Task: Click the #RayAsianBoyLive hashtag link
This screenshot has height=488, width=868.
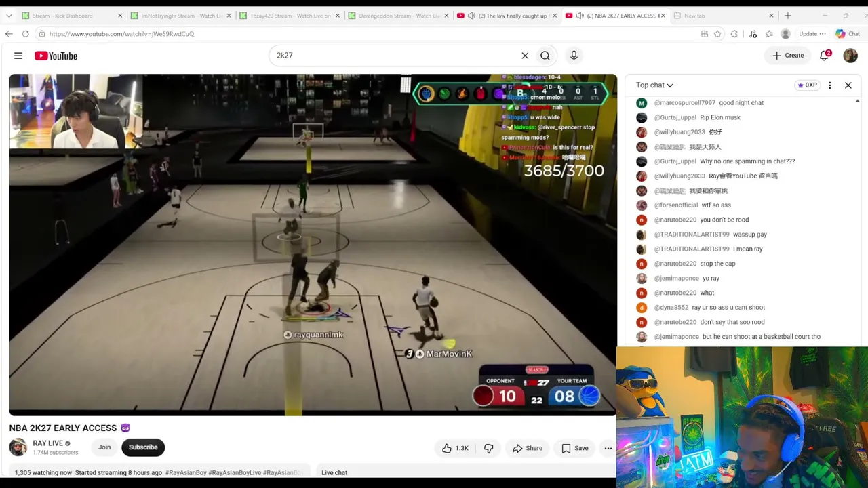Action: pos(235,472)
